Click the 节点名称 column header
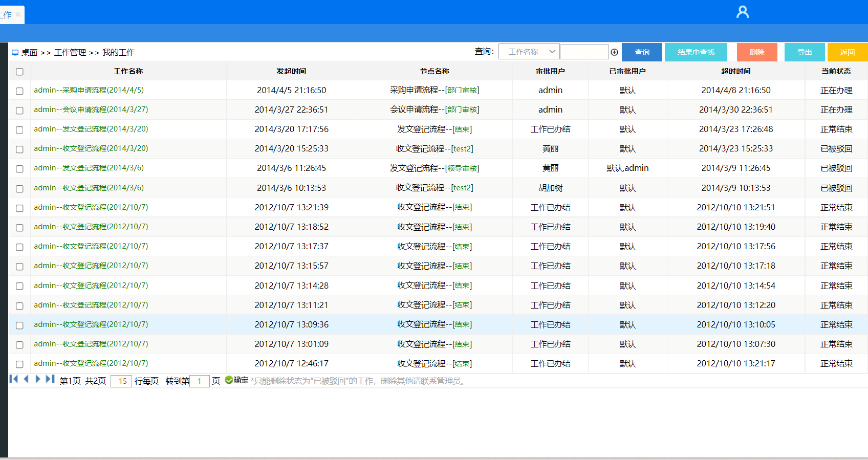 pyautogui.click(x=435, y=71)
